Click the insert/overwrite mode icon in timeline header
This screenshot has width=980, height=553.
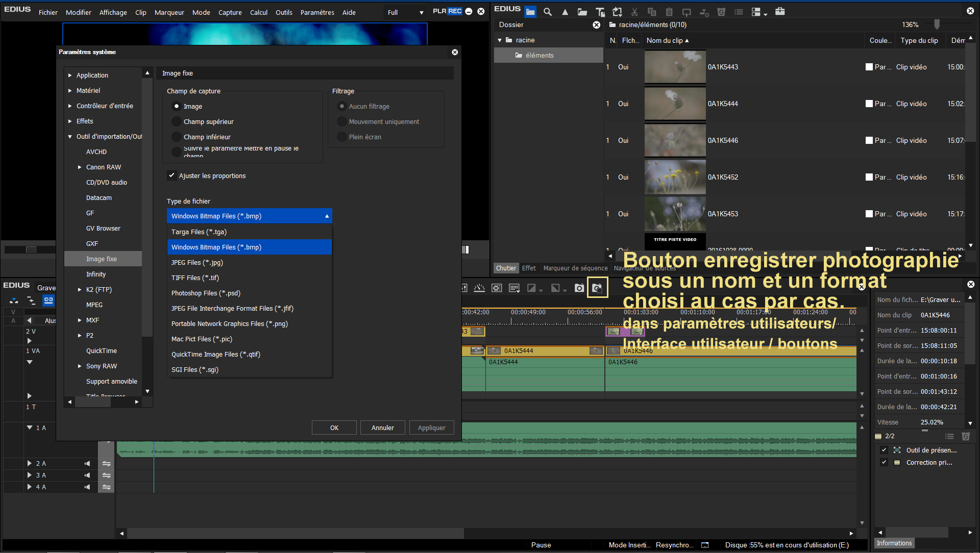tap(14, 300)
